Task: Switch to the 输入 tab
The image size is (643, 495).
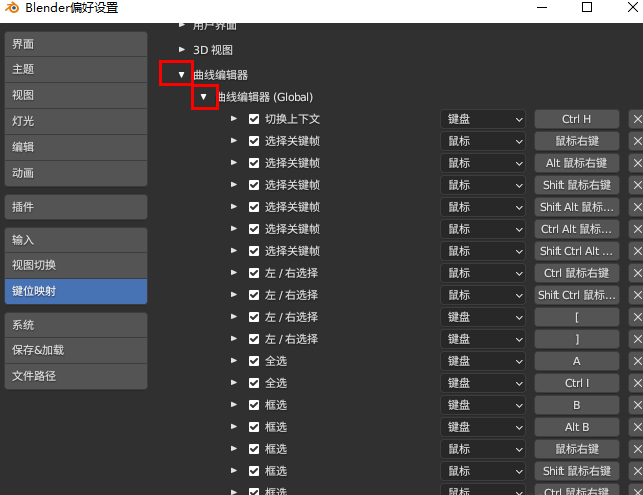Action: (x=76, y=240)
